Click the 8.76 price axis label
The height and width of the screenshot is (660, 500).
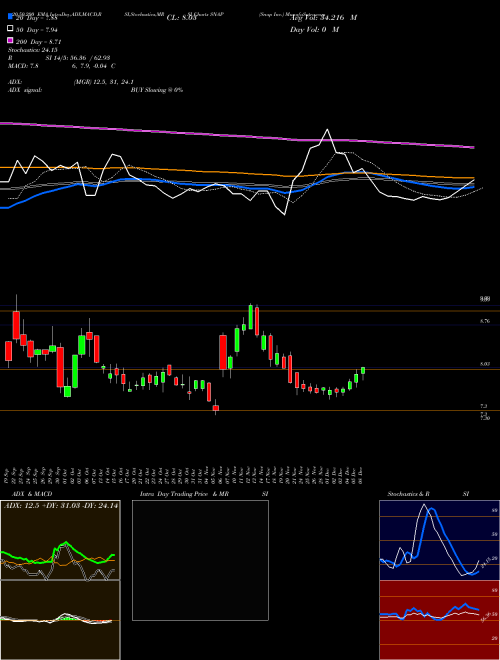[x=485, y=321]
